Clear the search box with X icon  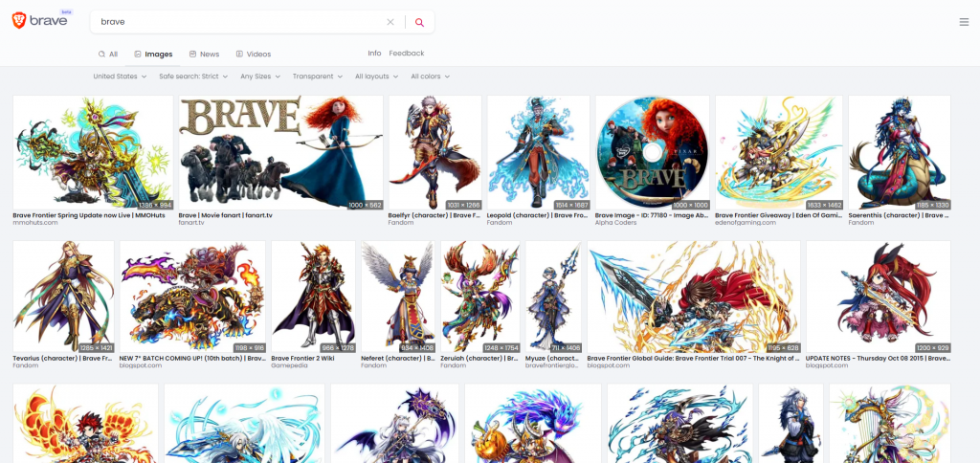tap(390, 22)
